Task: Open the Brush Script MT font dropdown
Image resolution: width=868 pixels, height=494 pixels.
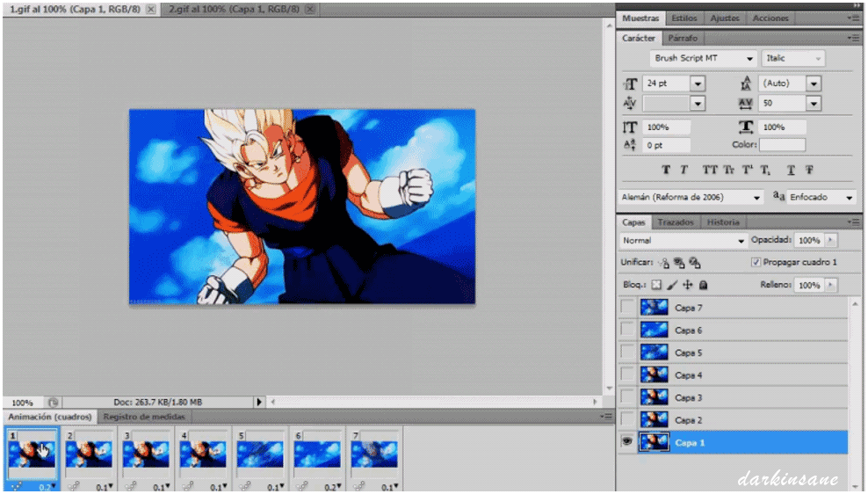Action: [x=749, y=59]
